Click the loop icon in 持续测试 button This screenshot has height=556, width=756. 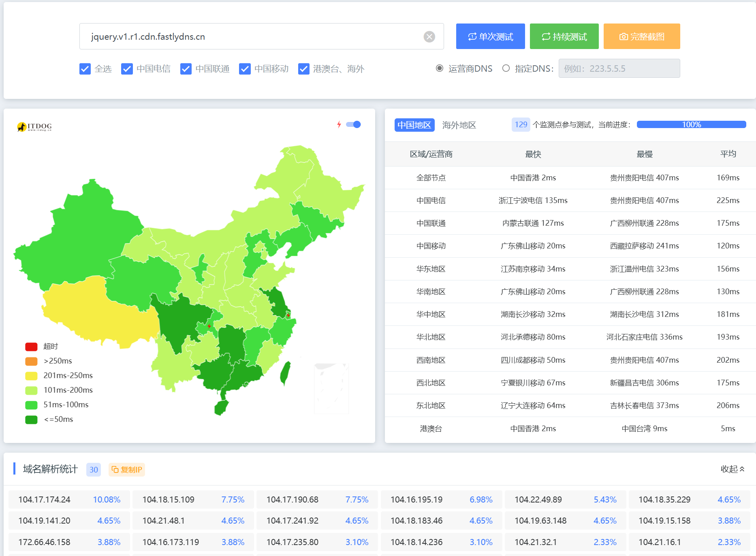(546, 37)
